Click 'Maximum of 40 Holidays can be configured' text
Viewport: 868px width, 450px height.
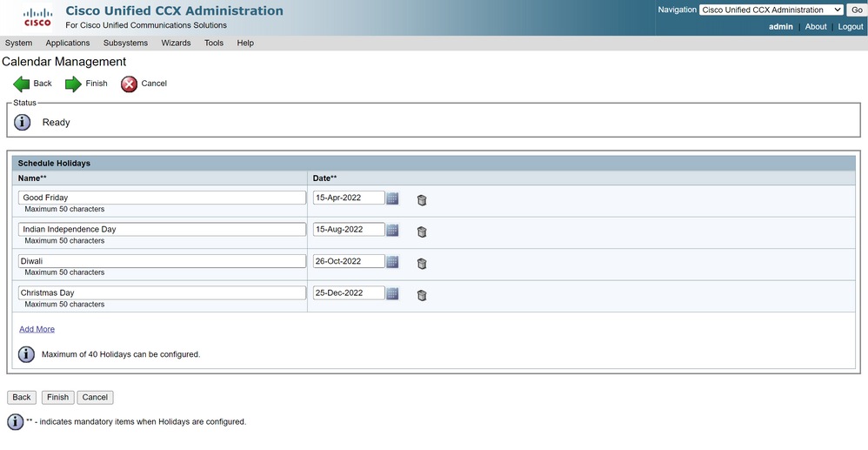(x=121, y=354)
